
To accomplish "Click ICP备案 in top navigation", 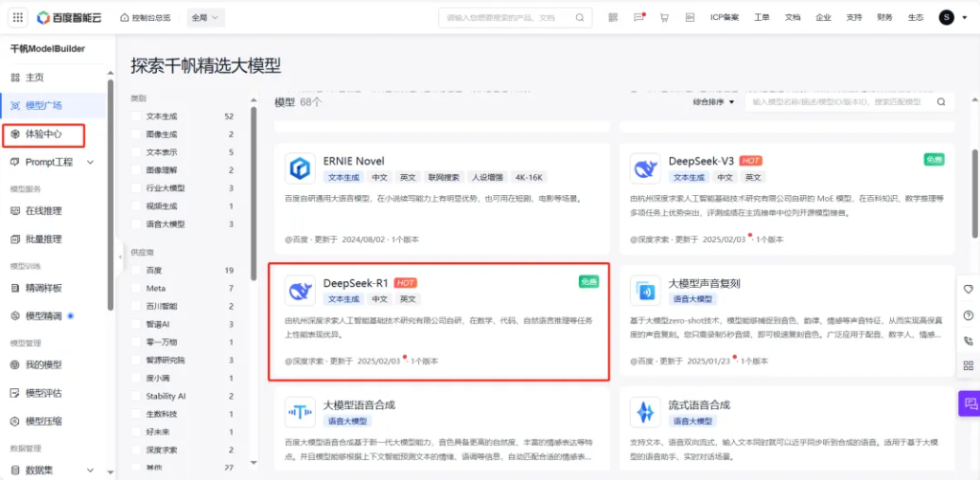I will coord(725,17).
